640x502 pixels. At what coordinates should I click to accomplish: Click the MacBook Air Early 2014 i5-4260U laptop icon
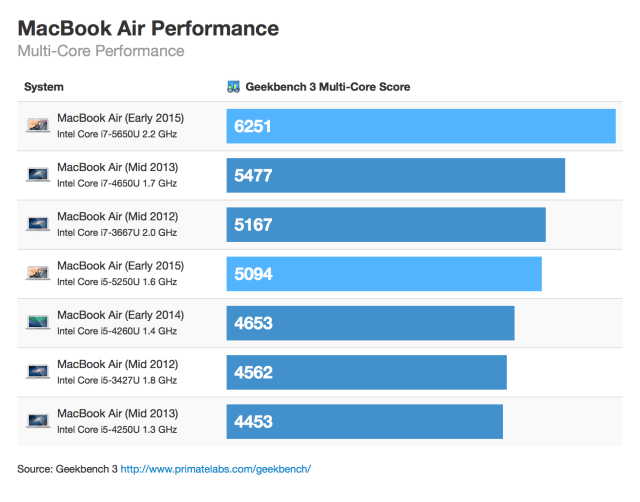click(38, 322)
